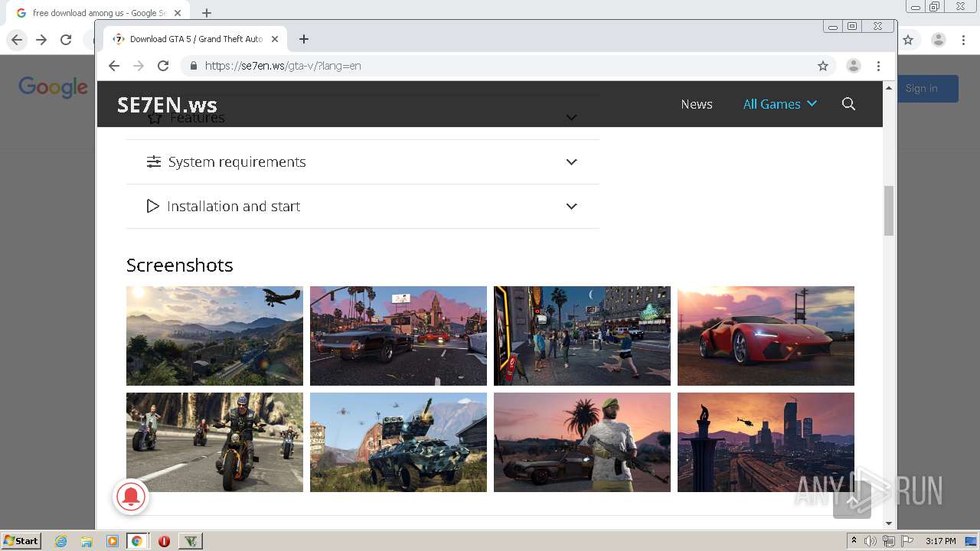The image size is (980, 551).
Task: Close the Download GTA 5 tab
Action: pos(275,39)
